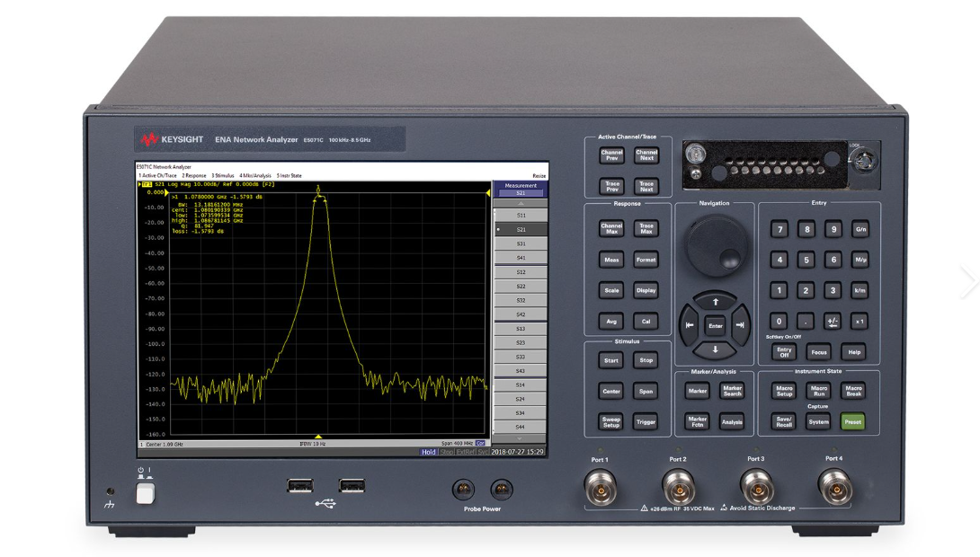Open the 5 Instr State menu
The height and width of the screenshot is (557, 980).
coord(289,175)
